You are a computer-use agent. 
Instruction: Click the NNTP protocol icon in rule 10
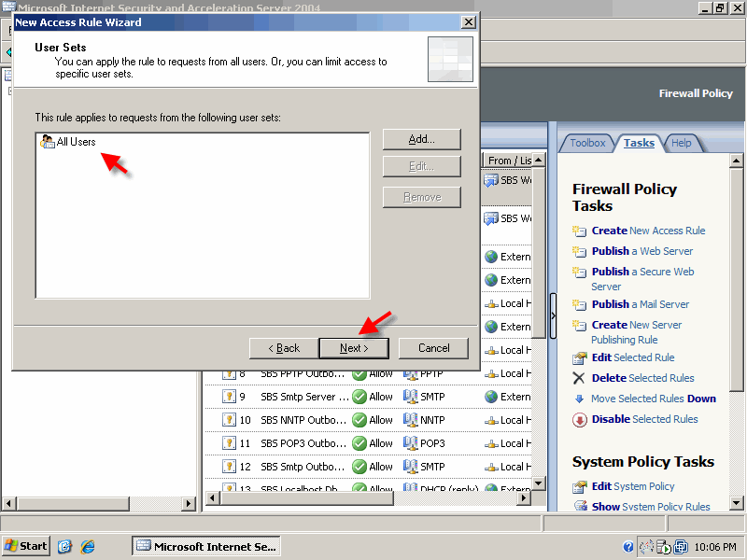(x=410, y=419)
